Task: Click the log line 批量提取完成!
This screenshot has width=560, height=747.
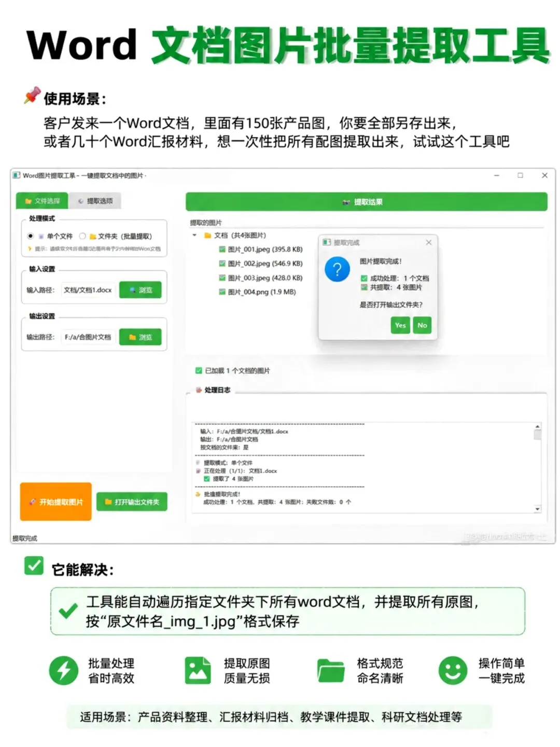Action: click(222, 494)
